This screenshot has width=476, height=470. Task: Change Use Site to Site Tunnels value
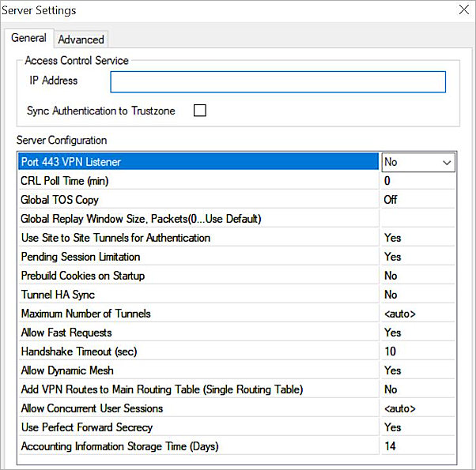(417, 238)
